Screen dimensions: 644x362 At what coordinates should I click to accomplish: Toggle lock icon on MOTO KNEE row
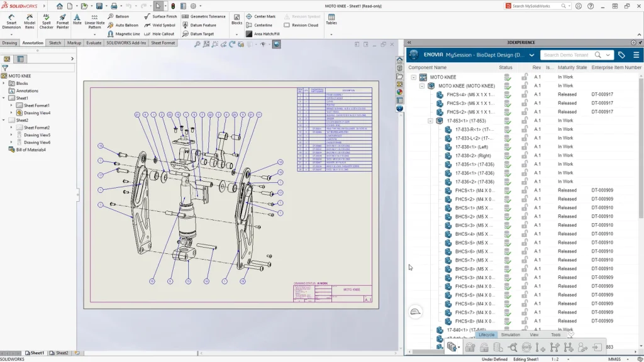(x=525, y=77)
